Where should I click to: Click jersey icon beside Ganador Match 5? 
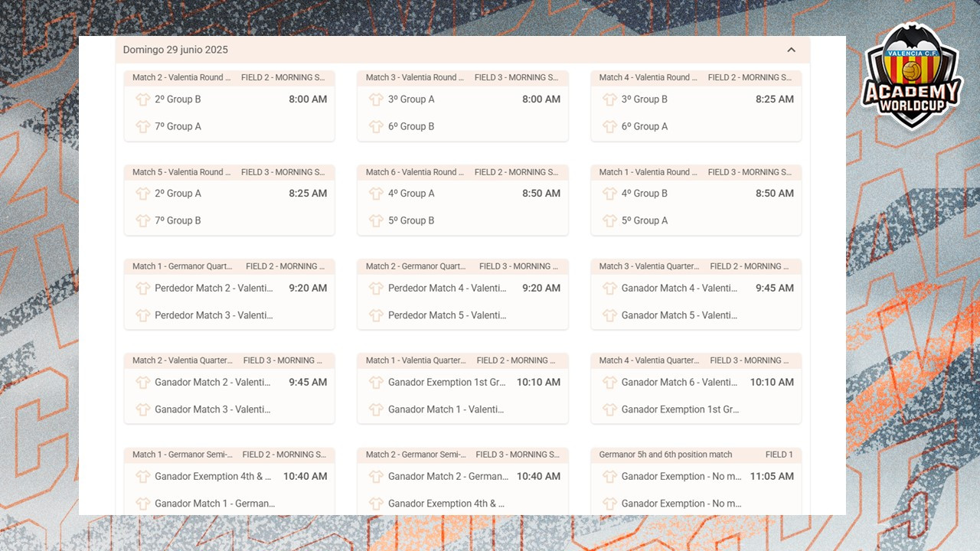609,315
